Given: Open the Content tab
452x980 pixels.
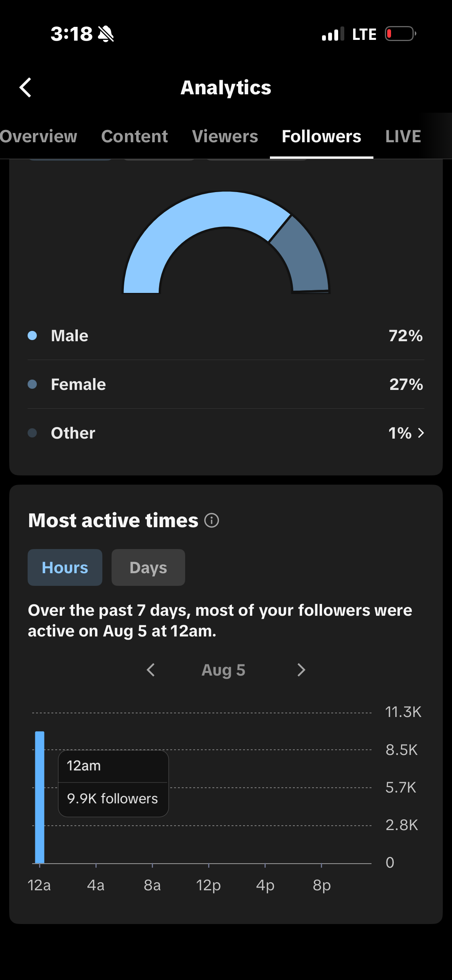Looking at the screenshot, I should pyautogui.click(x=135, y=136).
